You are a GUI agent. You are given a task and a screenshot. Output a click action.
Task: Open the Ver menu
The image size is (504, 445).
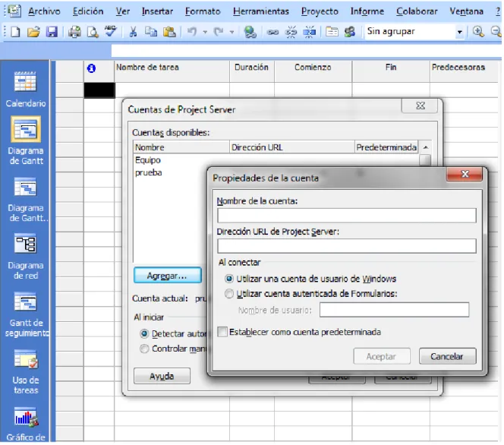[123, 11]
